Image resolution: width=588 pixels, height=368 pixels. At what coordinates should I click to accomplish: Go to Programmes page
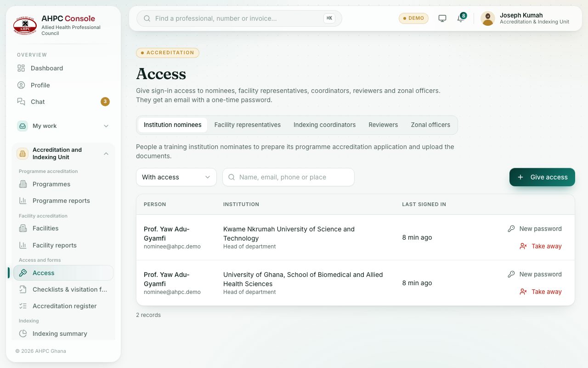click(x=63, y=184)
